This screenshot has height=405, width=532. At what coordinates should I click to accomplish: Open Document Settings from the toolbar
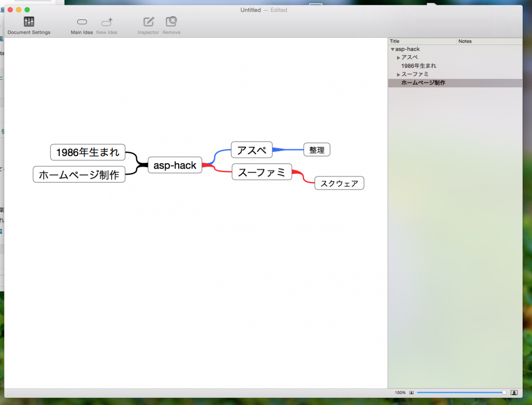coord(29,22)
